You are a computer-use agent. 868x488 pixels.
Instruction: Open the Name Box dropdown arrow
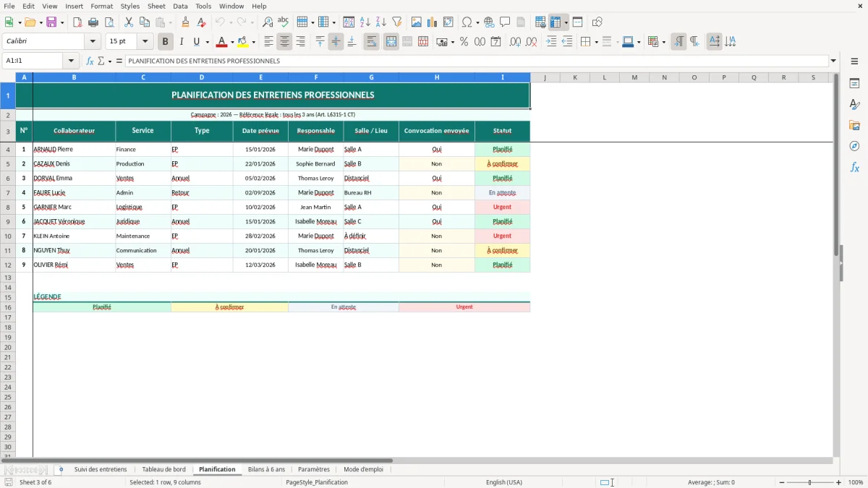(x=71, y=61)
